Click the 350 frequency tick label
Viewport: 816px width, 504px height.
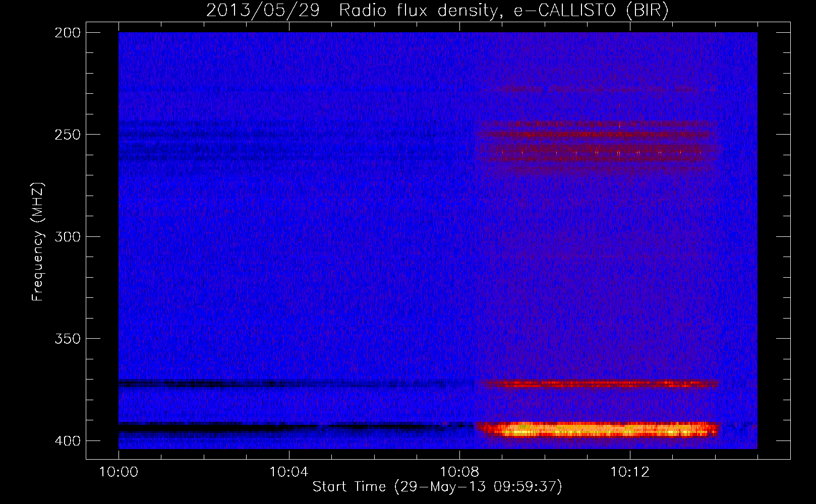tap(67, 339)
